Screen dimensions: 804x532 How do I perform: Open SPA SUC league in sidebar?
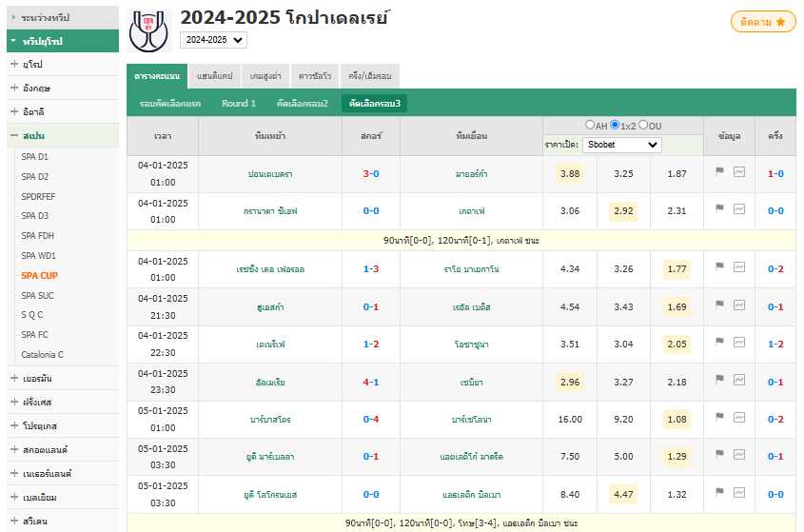pyautogui.click(x=37, y=295)
